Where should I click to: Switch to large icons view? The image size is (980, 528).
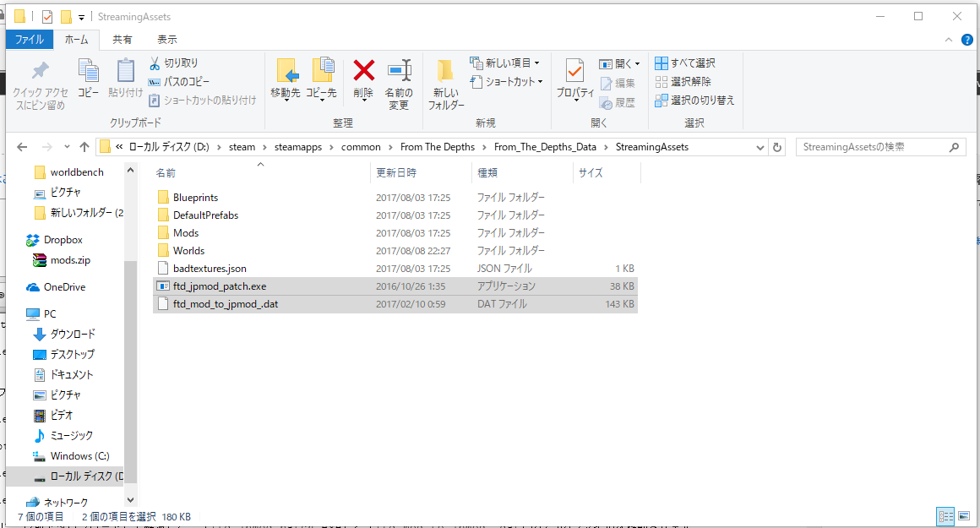click(965, 517)
